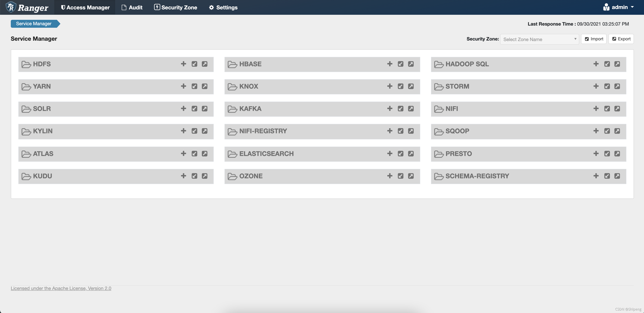This screenshot has height=313, width=644.
Task: Export services from the OZONE row
Action: (x=411, y=176)
